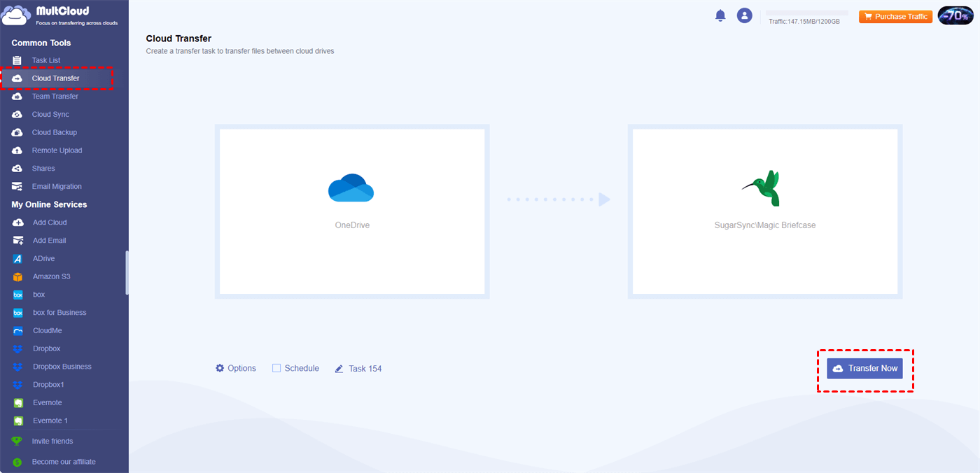The height and width of the screenshot is (473, 980).
Task: Click the box service icon
Action: click(x=18, y=295)
